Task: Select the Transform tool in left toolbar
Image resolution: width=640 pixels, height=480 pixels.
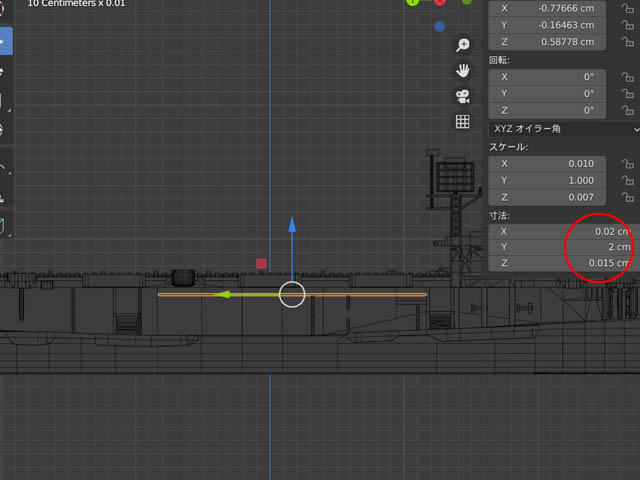Action: tap(4, 130)
